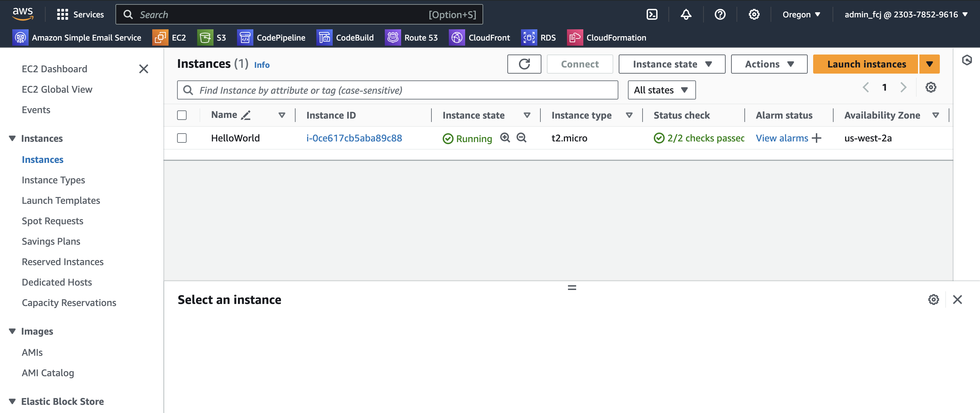980x413 pixels.
Task: Open the CodePipeline shortcut
Action: coord(271,37)
